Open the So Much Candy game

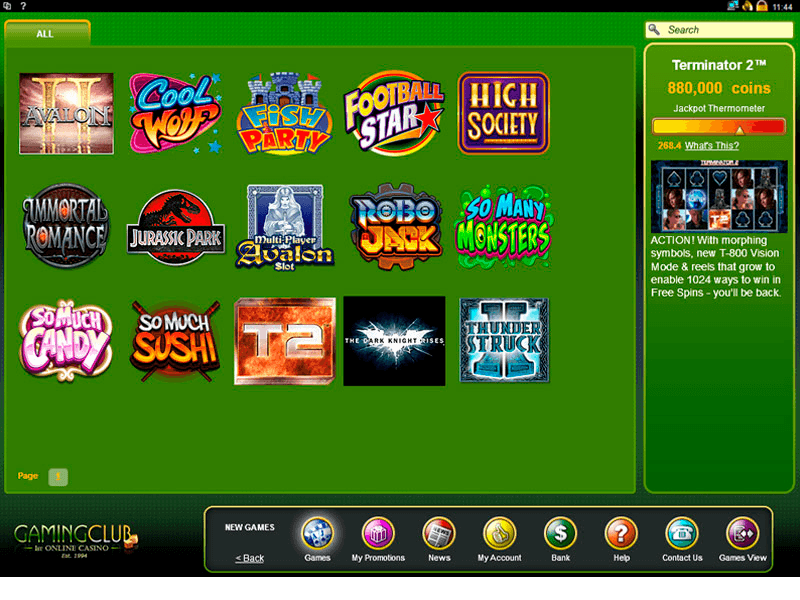click(66, 341)
